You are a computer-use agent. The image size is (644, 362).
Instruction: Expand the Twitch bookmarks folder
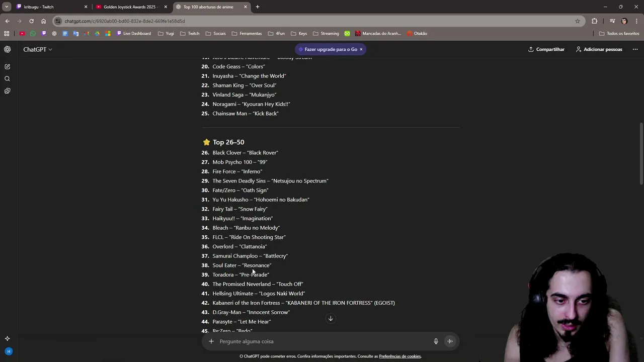pos(190,34)
